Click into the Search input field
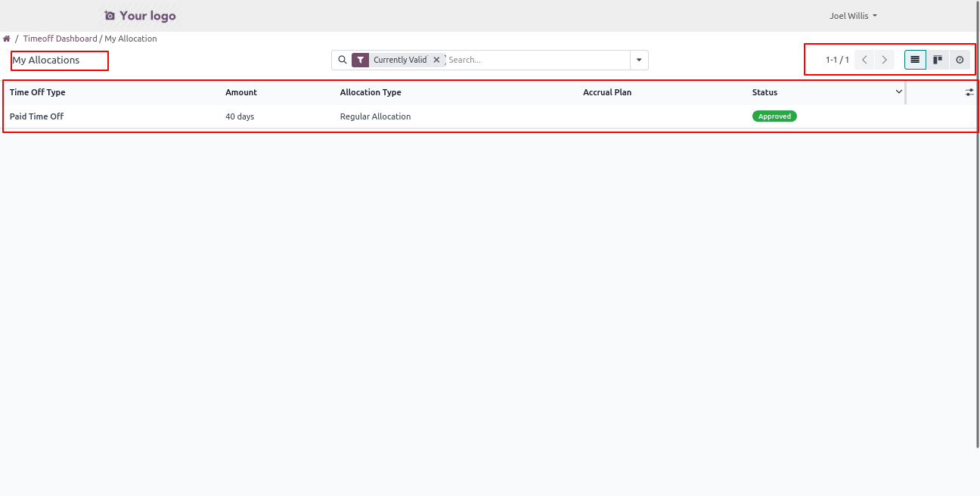Image resolution: width=980 pixels, height=496 pixels. [537, 60]
